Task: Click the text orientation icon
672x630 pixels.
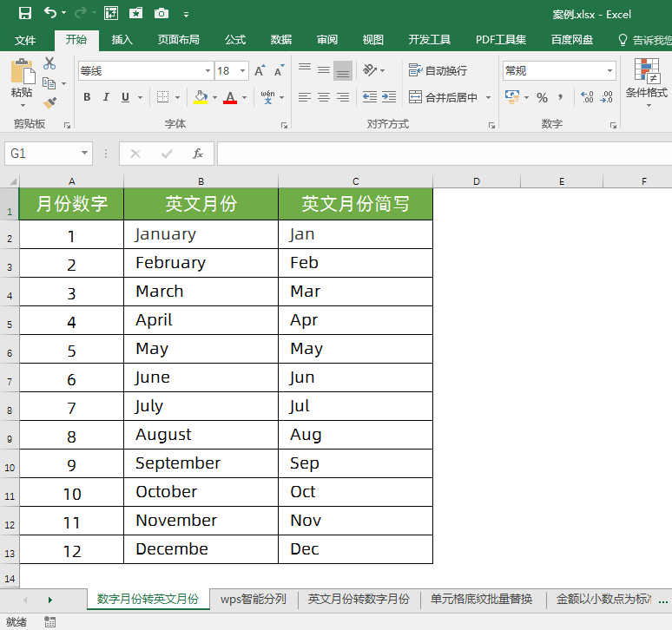Action: tap(370, 69)
